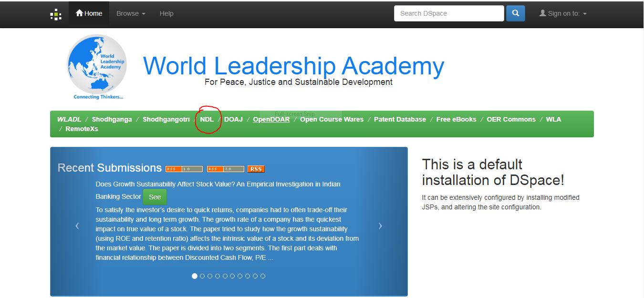Screen dimensions: 644x298
Task: Click the 'This is a default installation of DSpace!' heading
Action: (493, 172)
